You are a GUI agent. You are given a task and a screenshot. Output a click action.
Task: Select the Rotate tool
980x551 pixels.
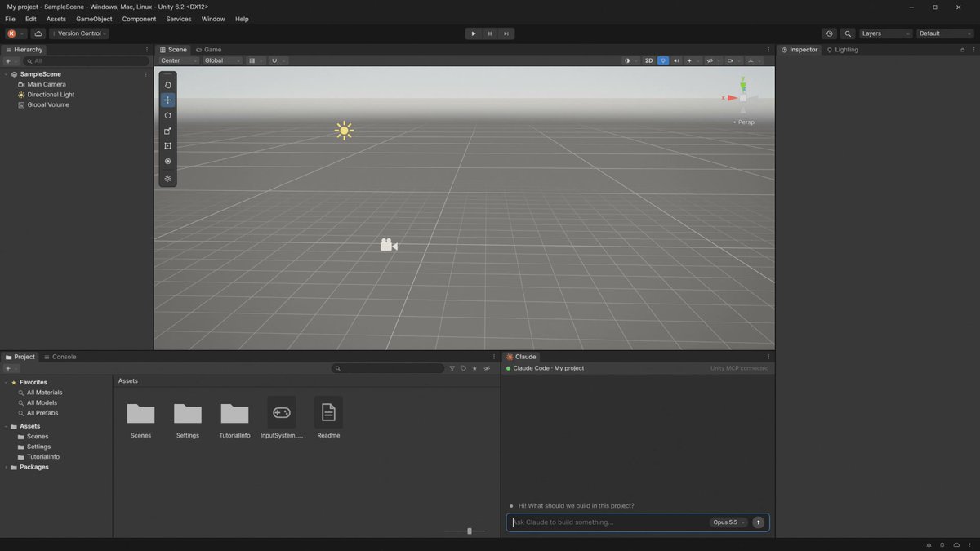point(168,115)
